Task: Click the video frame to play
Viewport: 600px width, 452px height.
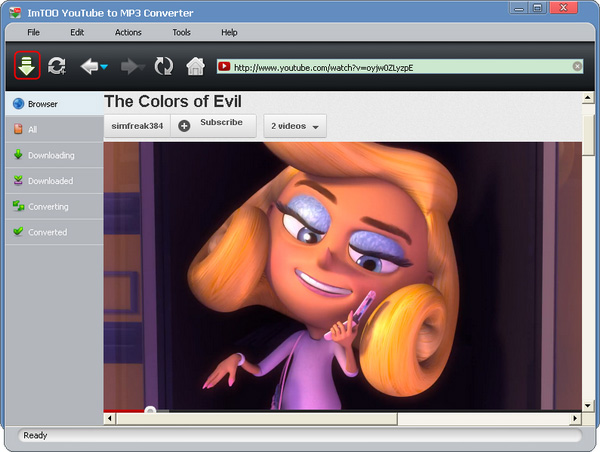Action: pyautogui.click(x=343, y=276)
